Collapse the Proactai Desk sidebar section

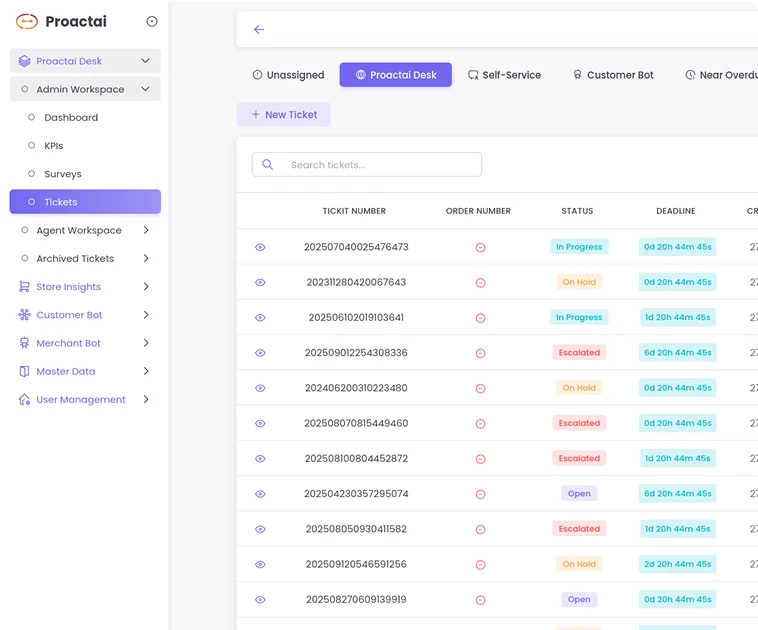click(145, 61)
